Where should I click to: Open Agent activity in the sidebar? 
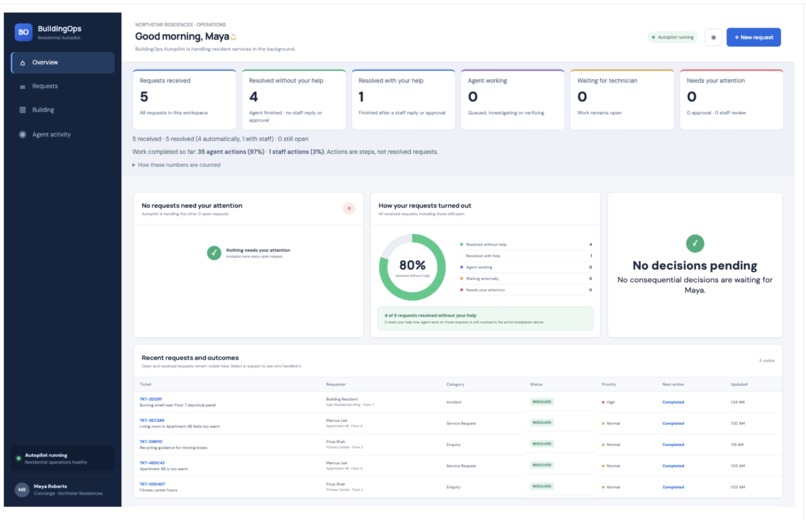pyautogui.click(x=63, y=135)
